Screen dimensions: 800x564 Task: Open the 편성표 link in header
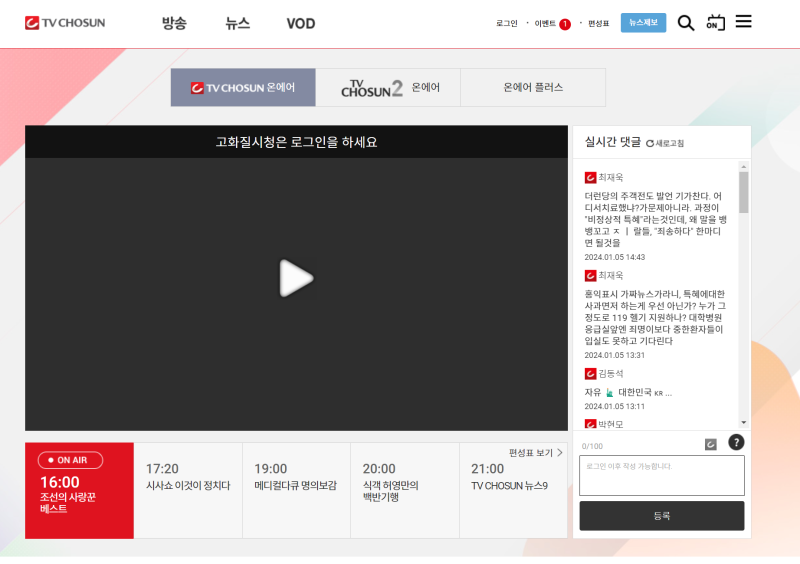pyautogui.click(x=598, y=23)
